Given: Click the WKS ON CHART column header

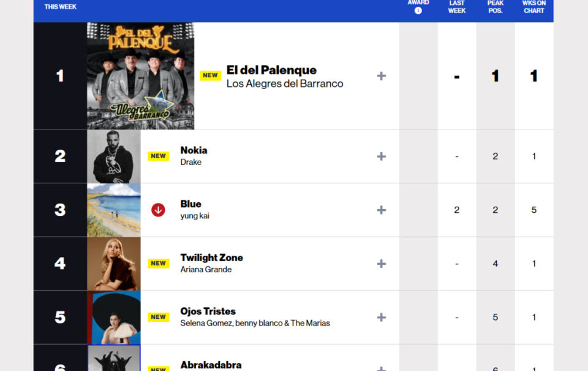Looking at the screenshot, I should pyautogui.click(x=534, y=7).
